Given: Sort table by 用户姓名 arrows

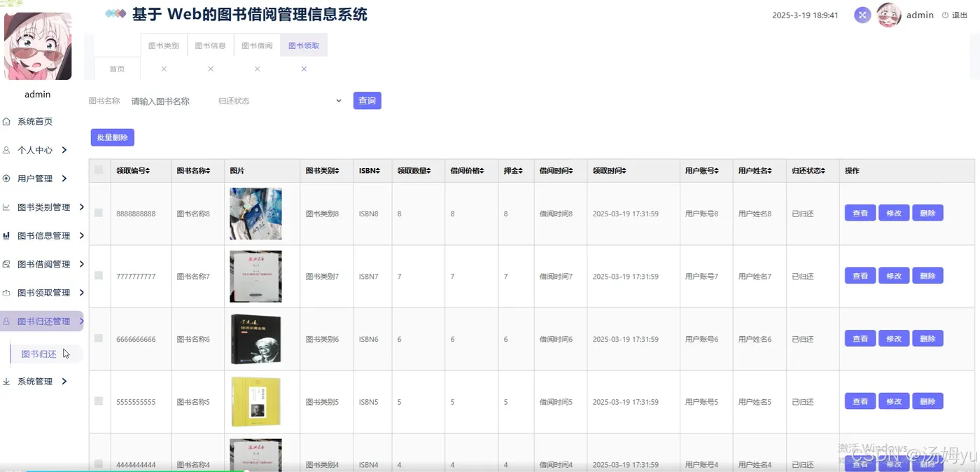Looking at the screenshot, I should (x=769, y=171).
